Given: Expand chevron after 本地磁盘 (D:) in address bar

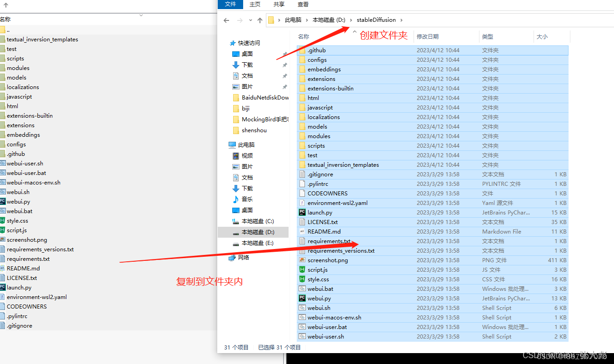Looking at the screenshot, I should pyautogui.click(x=351, y=20).
